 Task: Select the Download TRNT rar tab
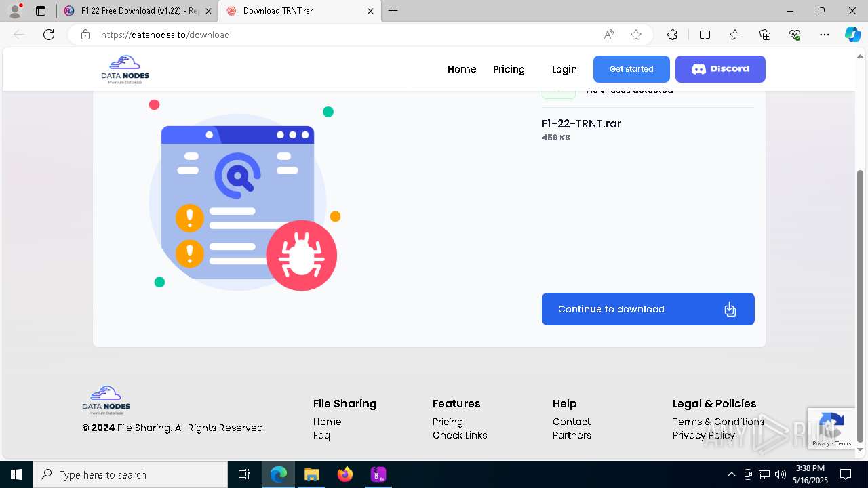pyautogui.click(x=300, y=11)
